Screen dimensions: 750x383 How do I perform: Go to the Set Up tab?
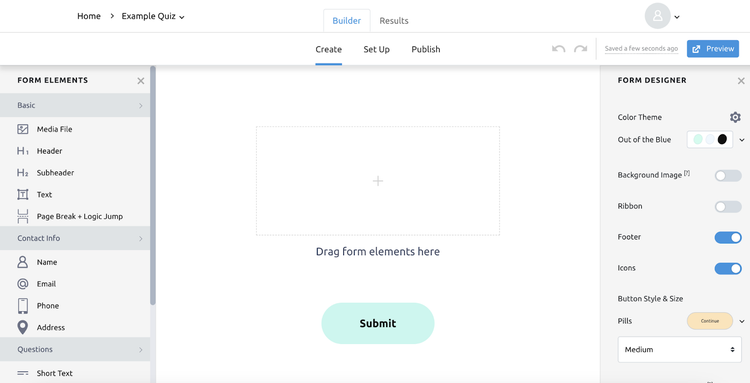[376, 49]
